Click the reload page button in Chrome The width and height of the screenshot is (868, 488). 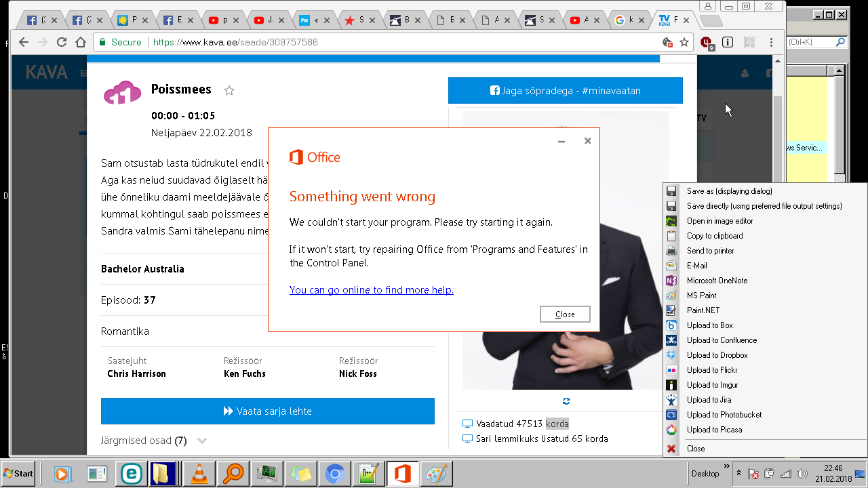coord(62,42)
